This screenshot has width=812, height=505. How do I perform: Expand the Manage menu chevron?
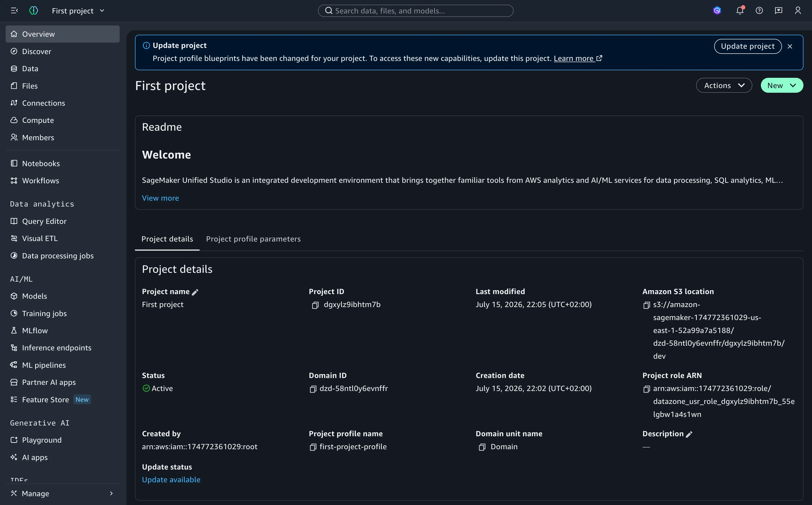click(x=111, y=493)
